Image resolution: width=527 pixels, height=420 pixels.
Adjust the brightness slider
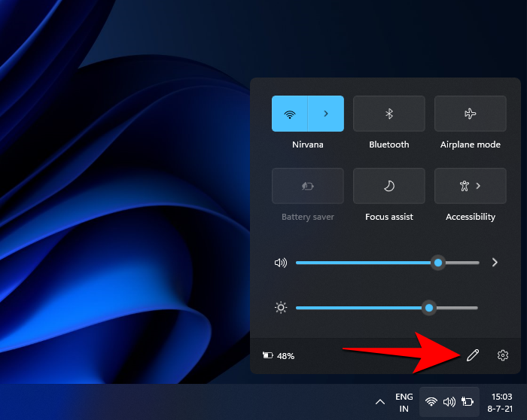point(386,308)
